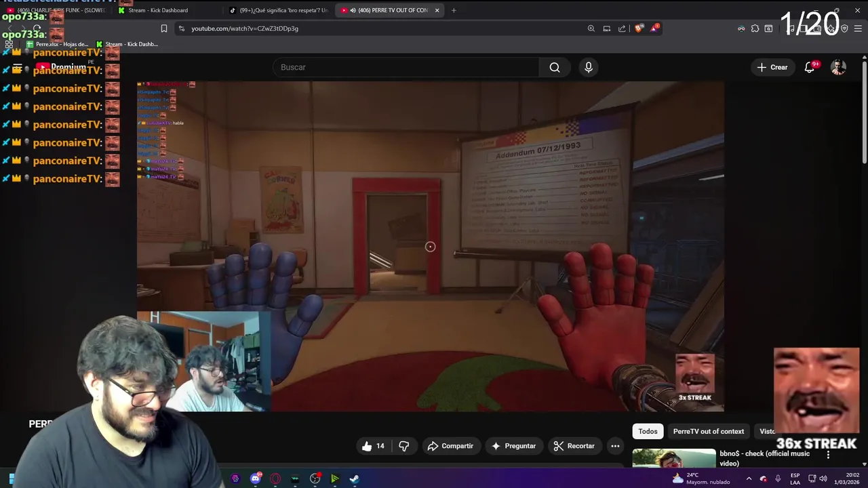Screen dimensions: 868x488
Task: Open YouTube notifications bell
Action: pyautogui.click(x=810, y=67)
